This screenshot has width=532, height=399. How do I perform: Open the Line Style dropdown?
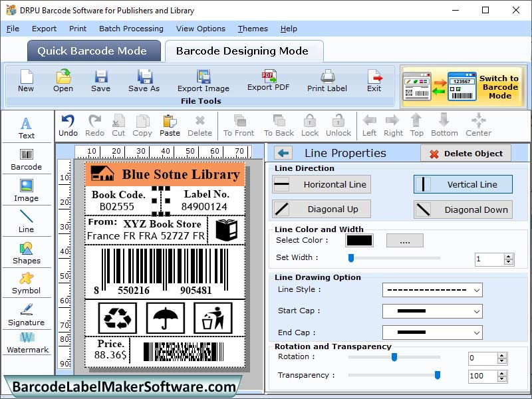pos(432,290)
